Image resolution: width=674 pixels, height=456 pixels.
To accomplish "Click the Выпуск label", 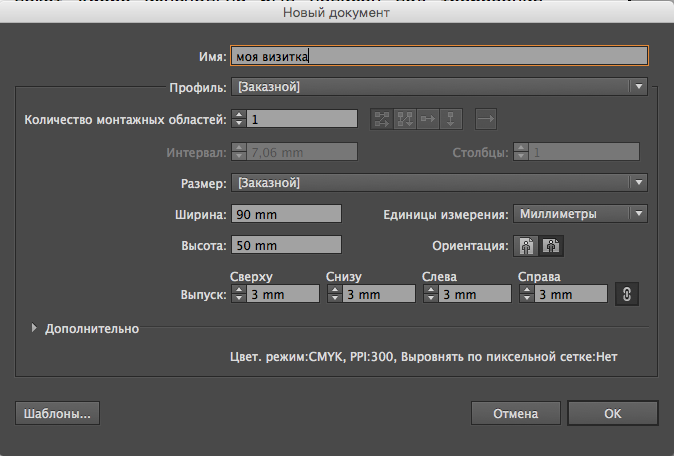I will point(203,295).
